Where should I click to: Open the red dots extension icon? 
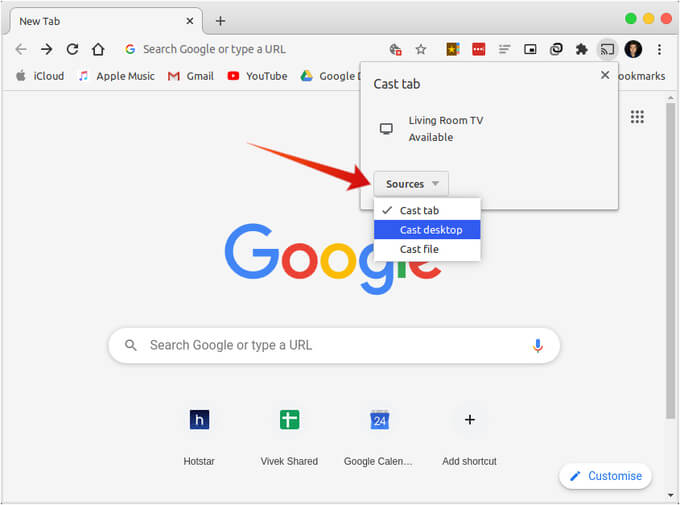(478, 49)
